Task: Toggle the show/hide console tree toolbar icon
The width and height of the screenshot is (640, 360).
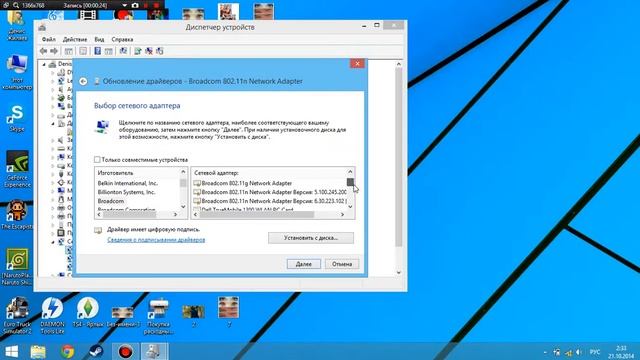Action: (69, 51)
